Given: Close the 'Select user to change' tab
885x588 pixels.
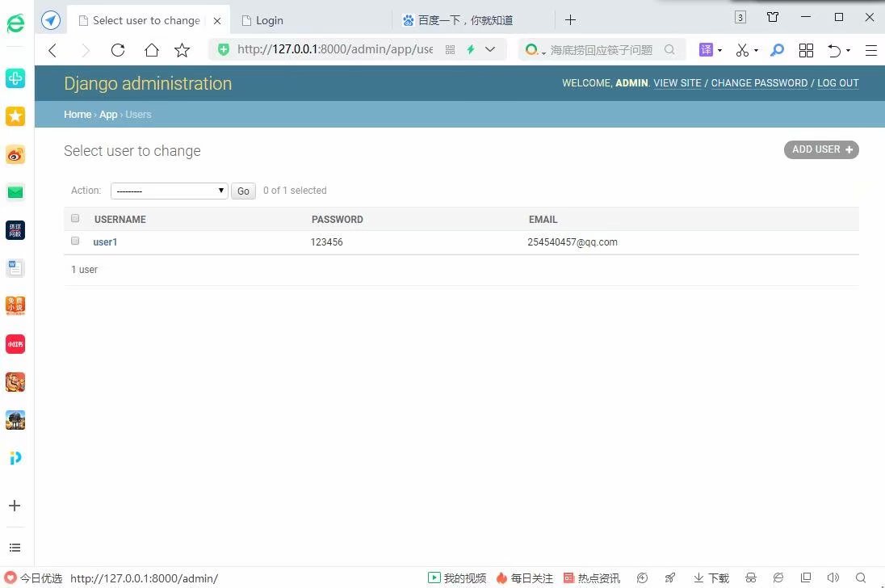Looking at the screenshot, I should tap(216, 20).
